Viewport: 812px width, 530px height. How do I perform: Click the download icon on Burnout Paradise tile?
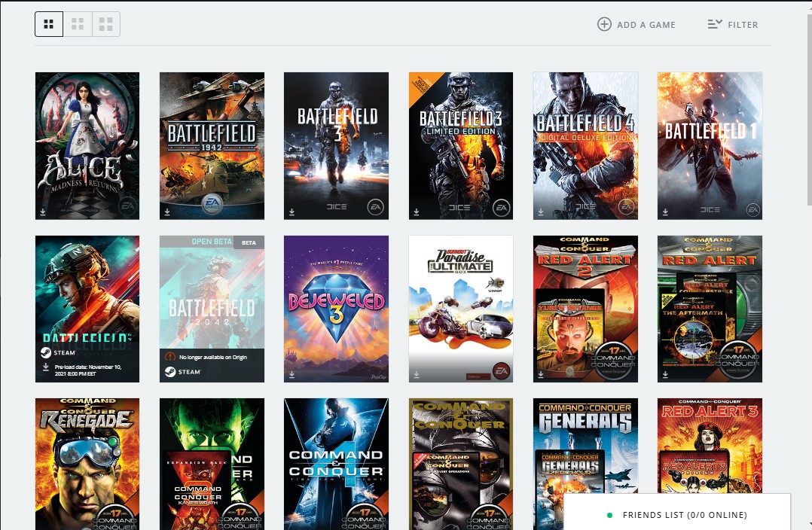(417, 374)
